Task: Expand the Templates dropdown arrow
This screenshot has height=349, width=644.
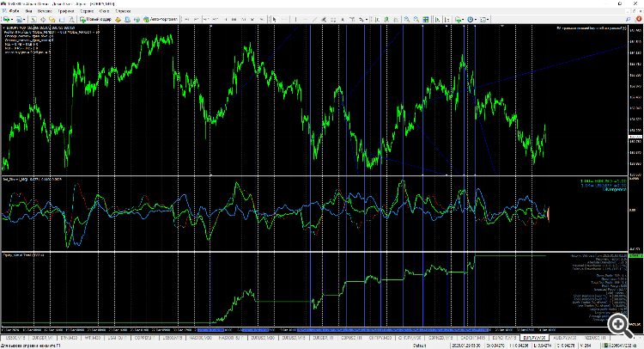Action: click(488, 19)
